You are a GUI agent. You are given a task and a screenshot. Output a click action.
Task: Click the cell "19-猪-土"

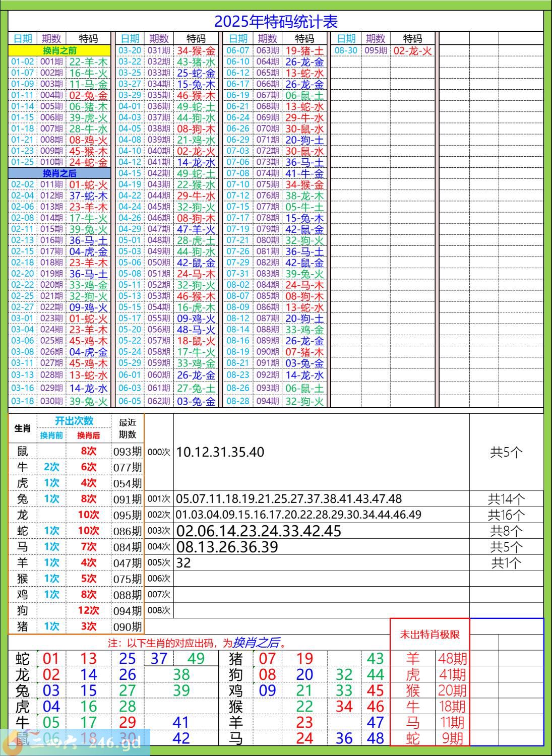click(x=304, y=51)
